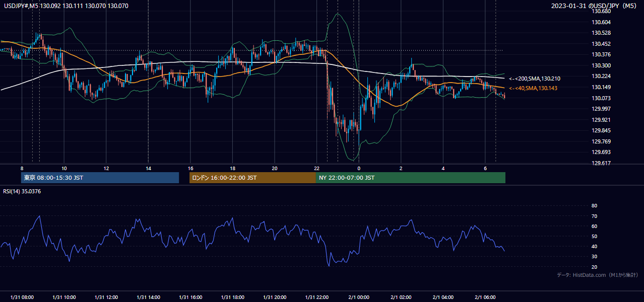This screenshot has width=644, height=302.
Task: Click the 129.997 price axis label
Action: [601, 109]
